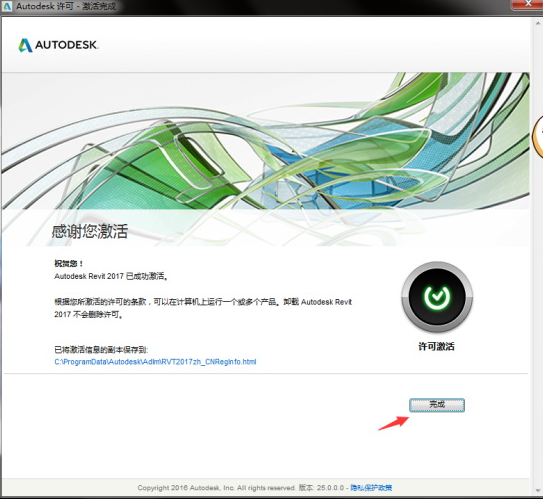Click the 感谢您激活 heading text
The height and width of the screenshot is (499, 543).
90,231
